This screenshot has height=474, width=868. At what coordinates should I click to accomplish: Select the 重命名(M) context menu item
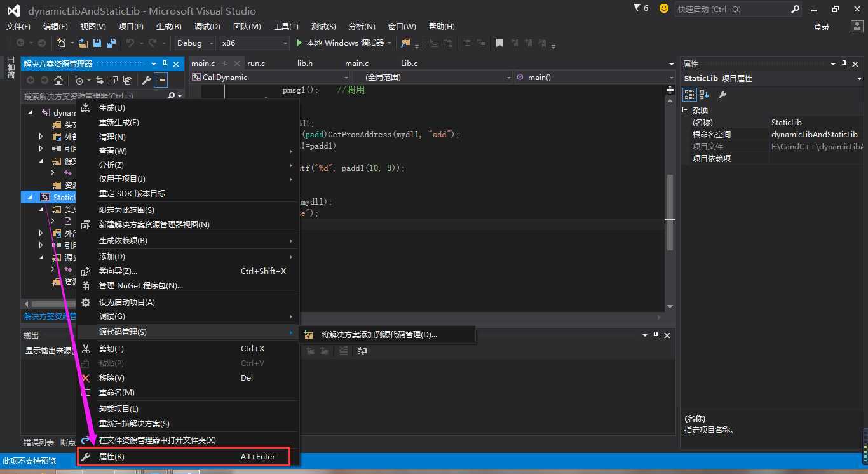pyautogui.click(x=187, y=392)
